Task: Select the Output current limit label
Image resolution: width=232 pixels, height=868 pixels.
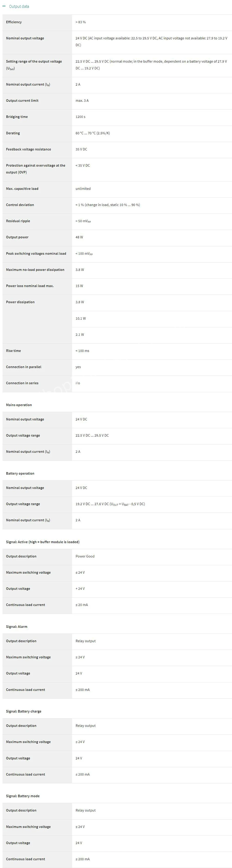Action: point(22,101)
